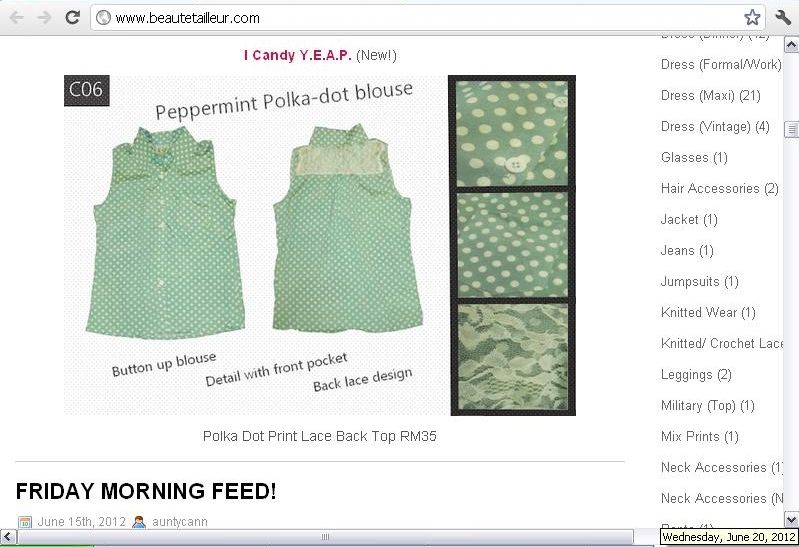Click the Button up blouse text
Screen dimensions: 799x547
pos(164,364)
